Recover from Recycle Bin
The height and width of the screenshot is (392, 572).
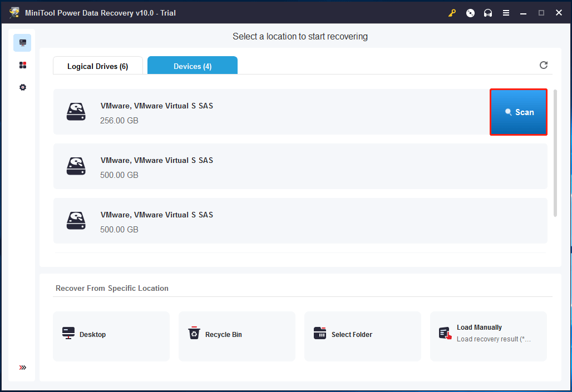point(236,336)
